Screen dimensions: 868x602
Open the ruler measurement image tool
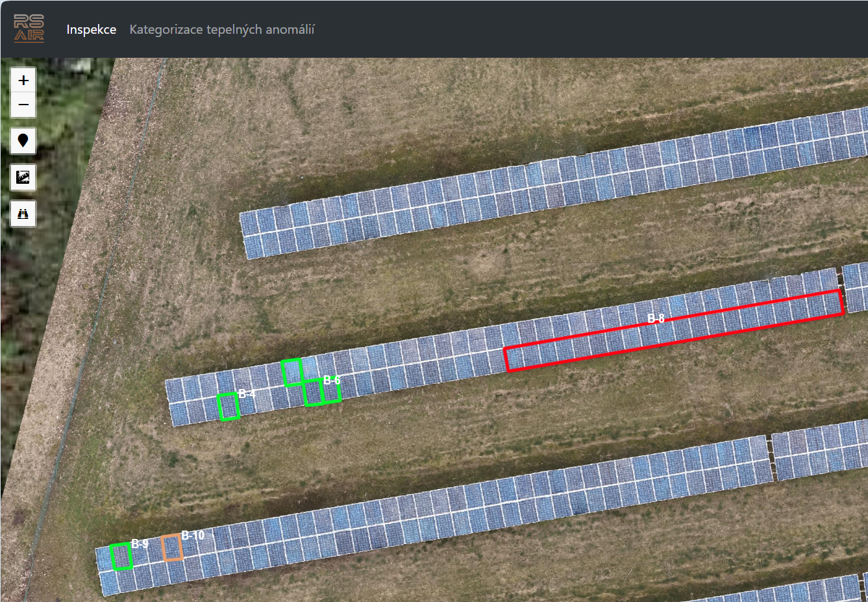coord(23,177)
